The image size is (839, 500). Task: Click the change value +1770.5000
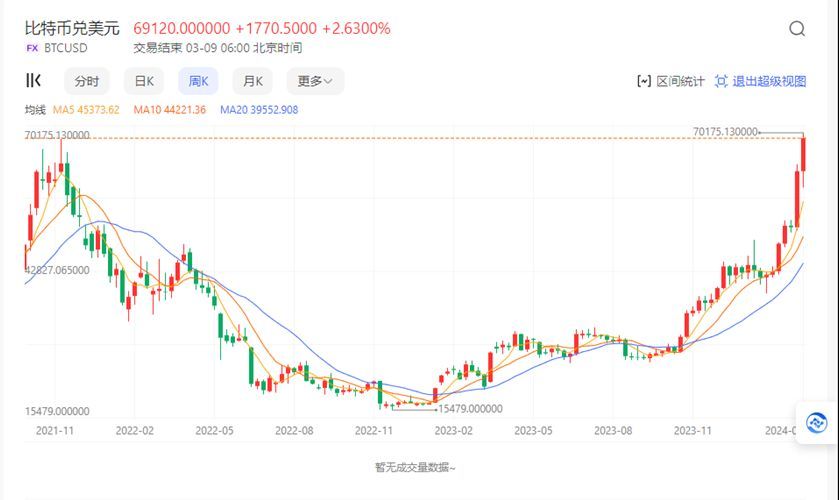tap(276, 28)
